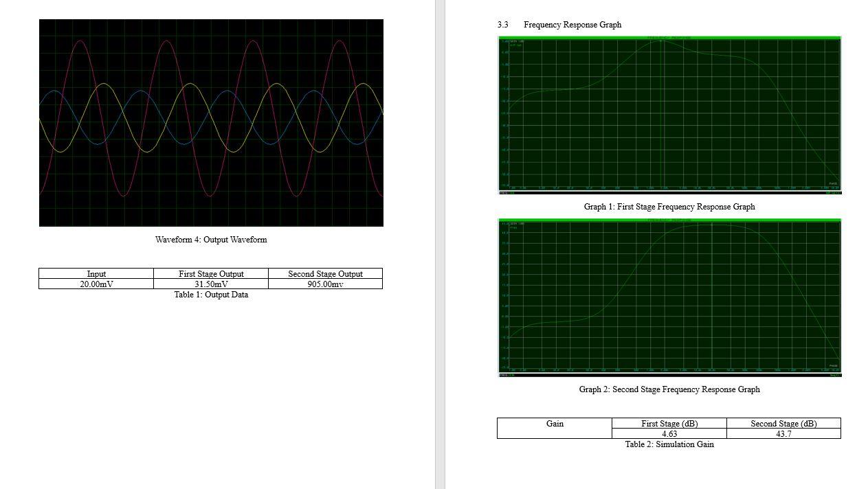Click the Input column header in Table 1
Viewport: 868px width, 489px height.
coord(96,273)
